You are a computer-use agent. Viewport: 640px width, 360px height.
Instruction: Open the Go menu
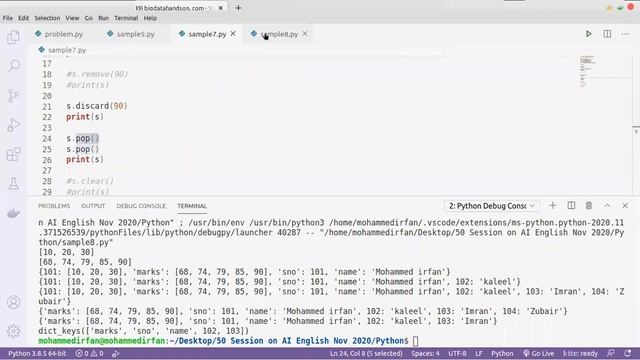[89, 18]
